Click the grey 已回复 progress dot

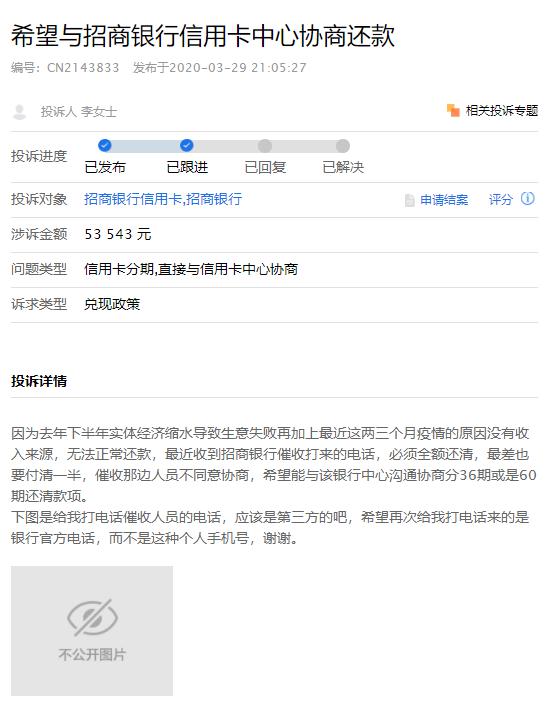(265, 146)
